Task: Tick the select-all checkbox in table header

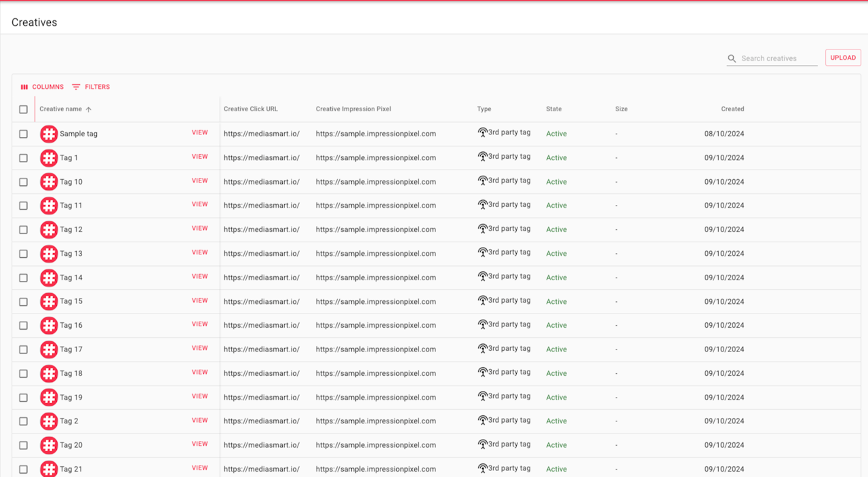Action: (x=23, y=109)
